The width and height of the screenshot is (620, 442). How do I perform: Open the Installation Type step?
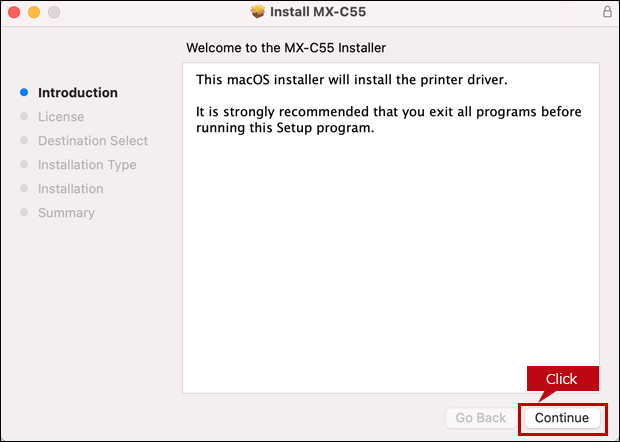[87, 165]
